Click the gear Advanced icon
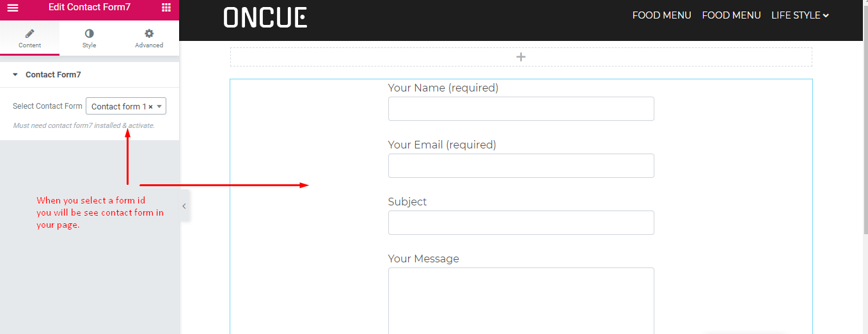 [x=149, y=33]
